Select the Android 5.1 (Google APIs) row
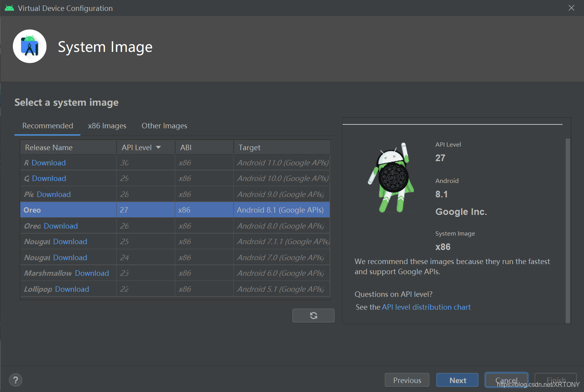Viewport: 584px width, 392px height. [x=175, y=289]
